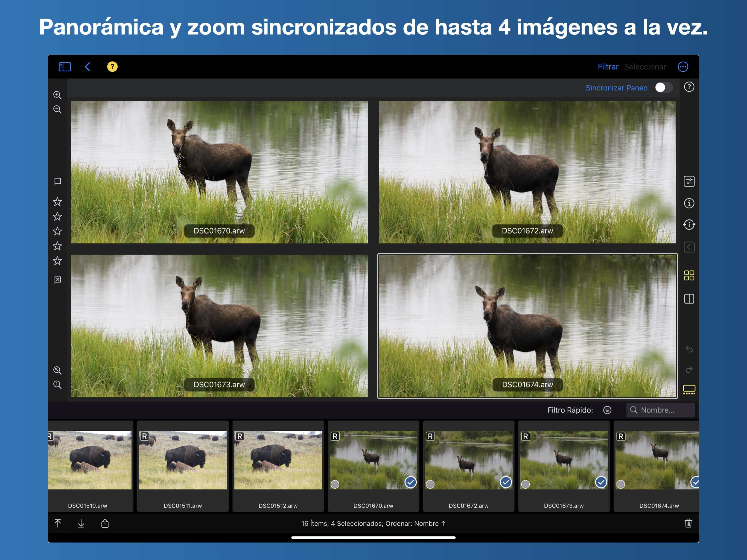Select the highlighted DSC01674.arw viewer image
Image resolution: width=747 pixels, height=560 pixels.
point(527,326)
